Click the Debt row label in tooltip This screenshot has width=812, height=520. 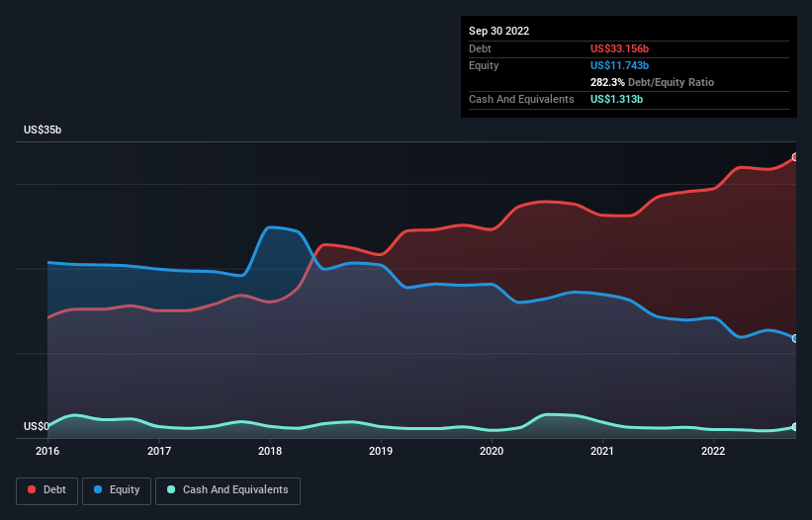point(480,48)
